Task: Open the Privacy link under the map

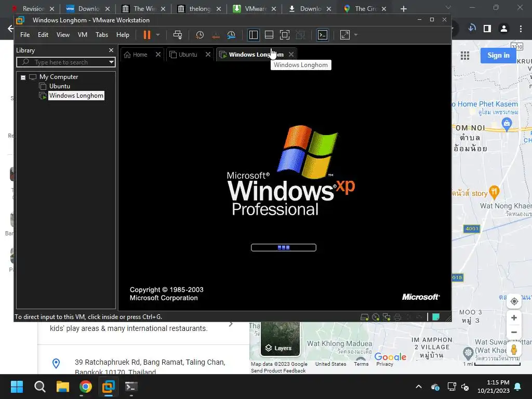Action: pyautogui.click(x=385, y=364)
